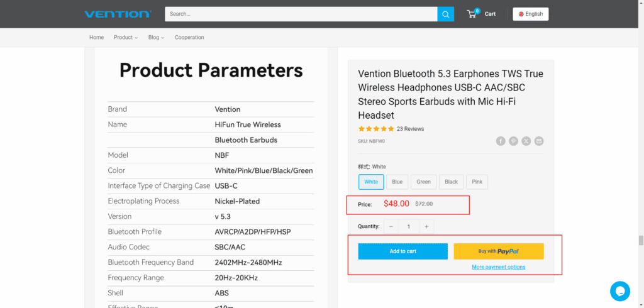Image resolution: width=644 pixels, height=308 pixels.
Task: Click the Bluetooth Earbuds text
Action: 246,140
